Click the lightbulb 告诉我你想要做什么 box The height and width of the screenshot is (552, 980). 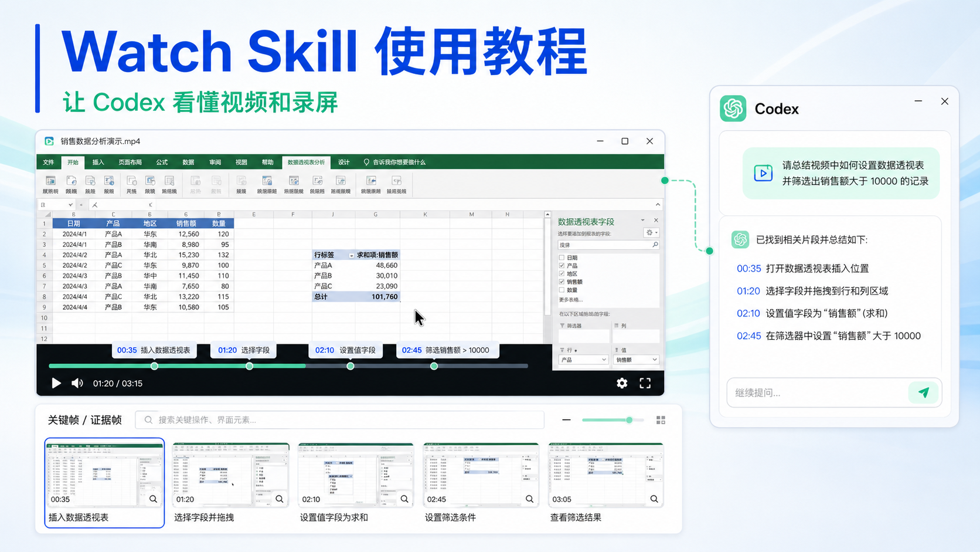(395, 162)
